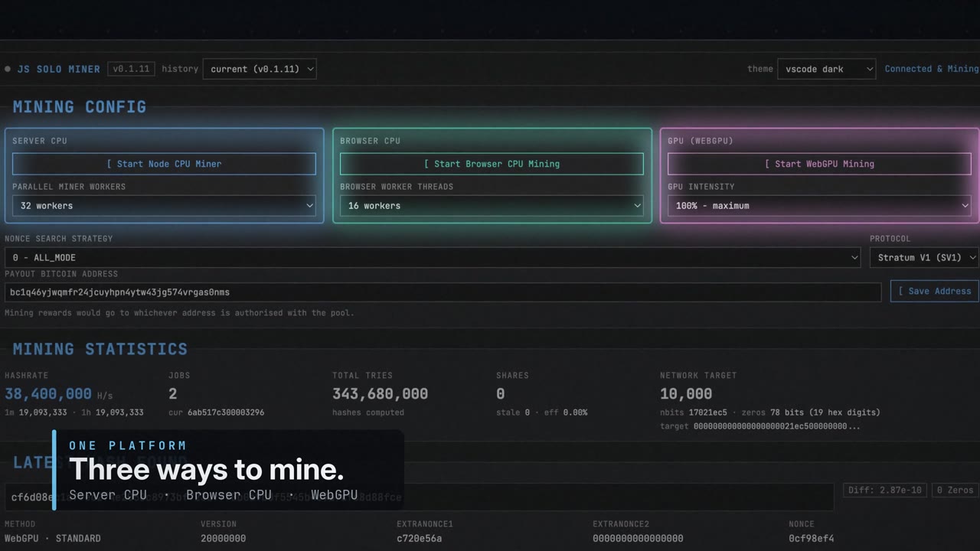Click the v0.1.11 version badge
This screenshot has height=551, width=980.
(x=131, y=69)
